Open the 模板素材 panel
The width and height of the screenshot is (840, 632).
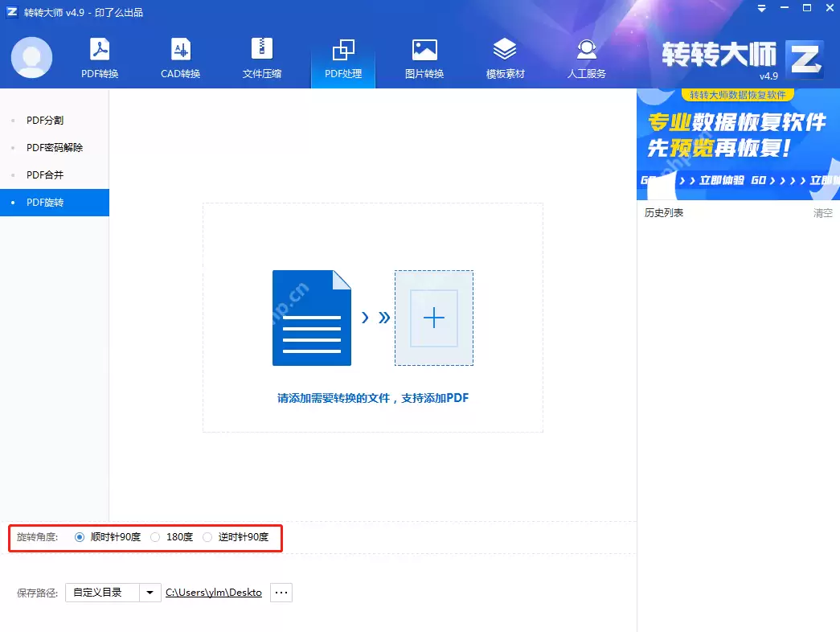point(505,56)
